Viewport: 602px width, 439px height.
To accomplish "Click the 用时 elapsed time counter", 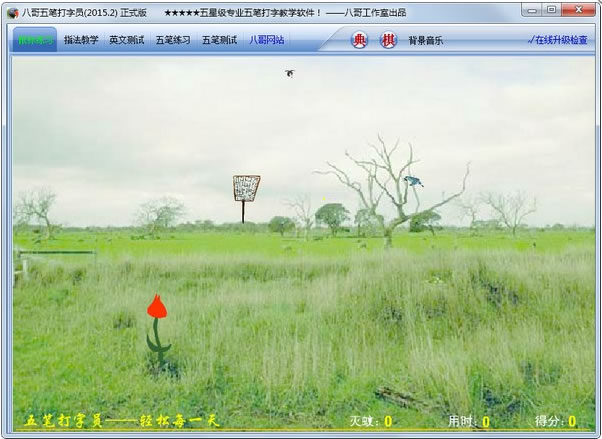I will [x=468, y=422].
